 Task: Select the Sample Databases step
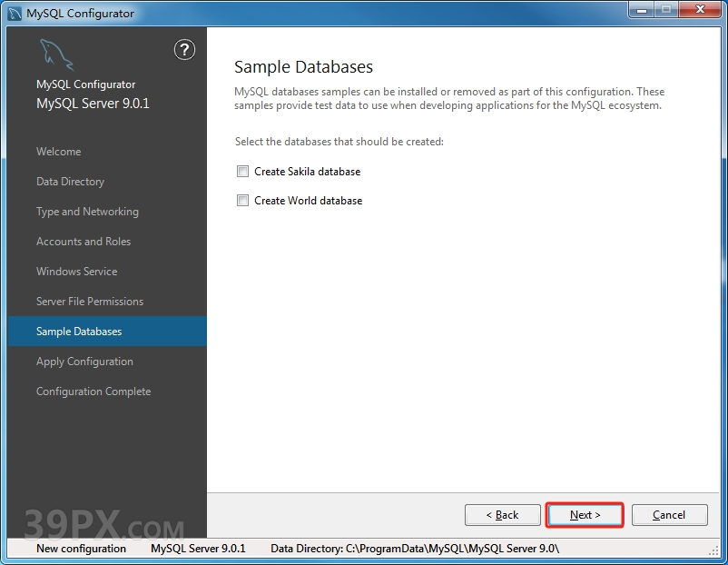[x=79, y=332]
